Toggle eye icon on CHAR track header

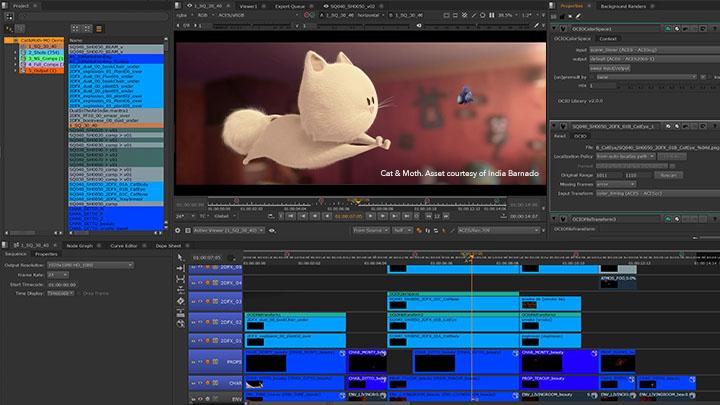[200, 382]
